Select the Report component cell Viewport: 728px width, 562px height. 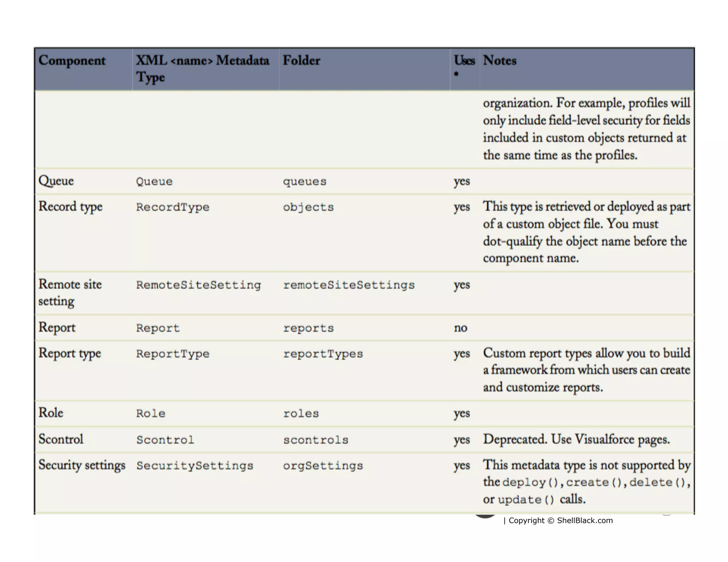tap(57, 328)
